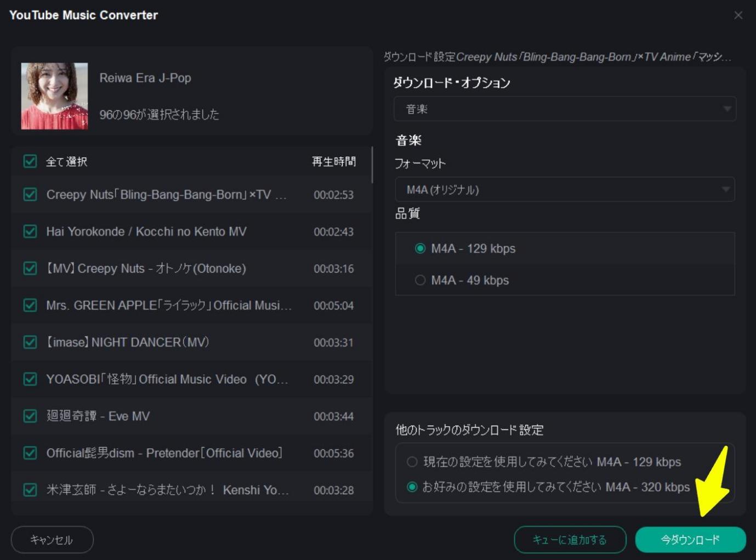The image size is (756, 560).
Task: Uncheck the imase NIGHT DANCER track
Action: pyautogui.click(x=30, y=342)
